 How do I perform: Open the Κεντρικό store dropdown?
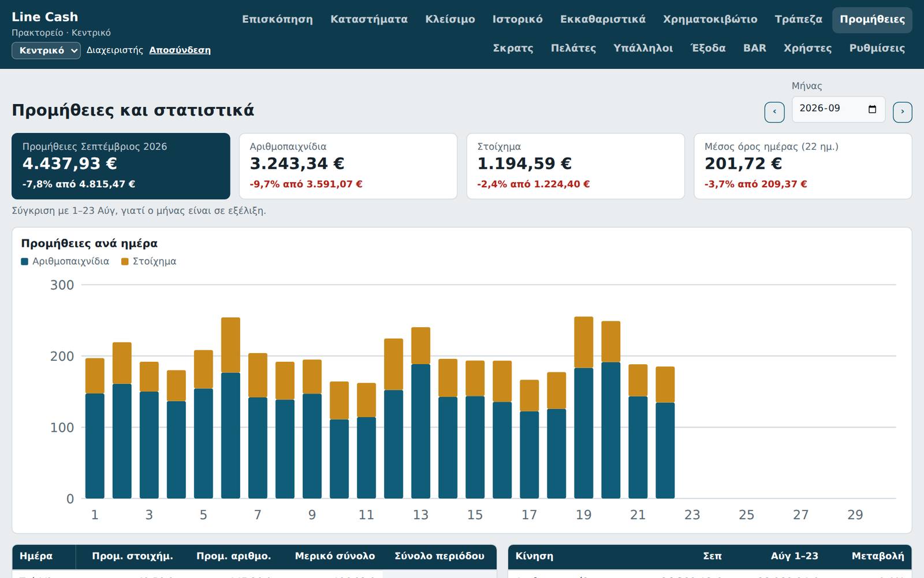pos(46,50)
